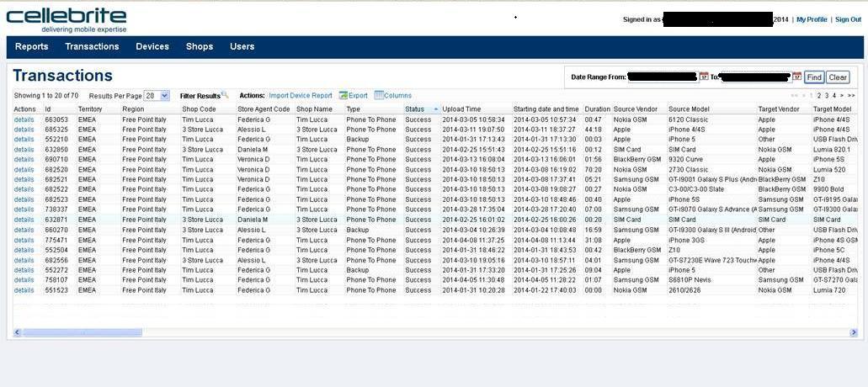Click Import Device Report link

pos(301,96)
